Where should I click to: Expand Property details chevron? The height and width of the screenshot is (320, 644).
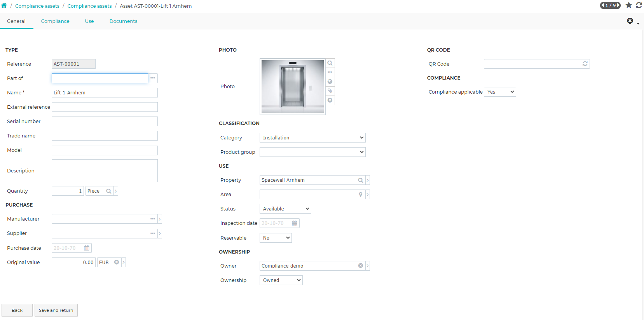(368, 180)
